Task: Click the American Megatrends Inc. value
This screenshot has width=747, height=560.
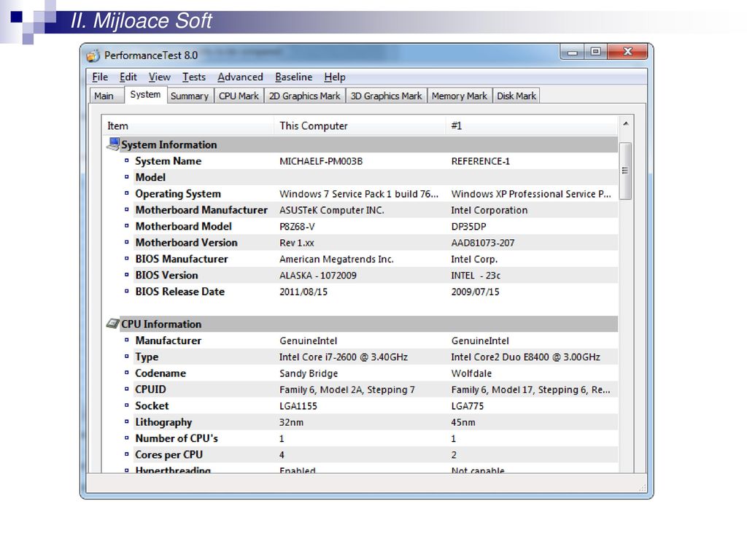Action: (336, 260)
